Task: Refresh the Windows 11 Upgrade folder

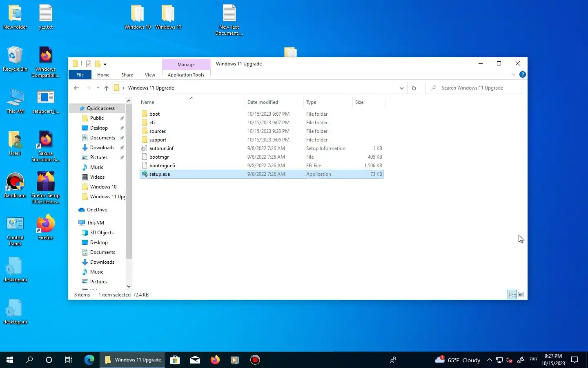Action: (414, 88)
